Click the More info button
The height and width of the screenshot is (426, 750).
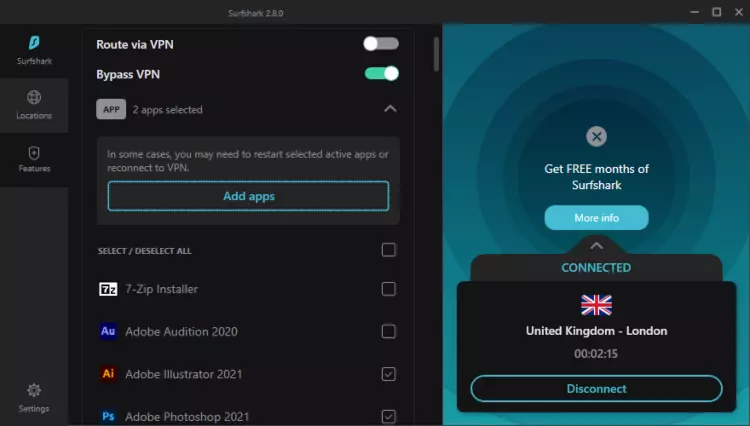tap(596, 218)
